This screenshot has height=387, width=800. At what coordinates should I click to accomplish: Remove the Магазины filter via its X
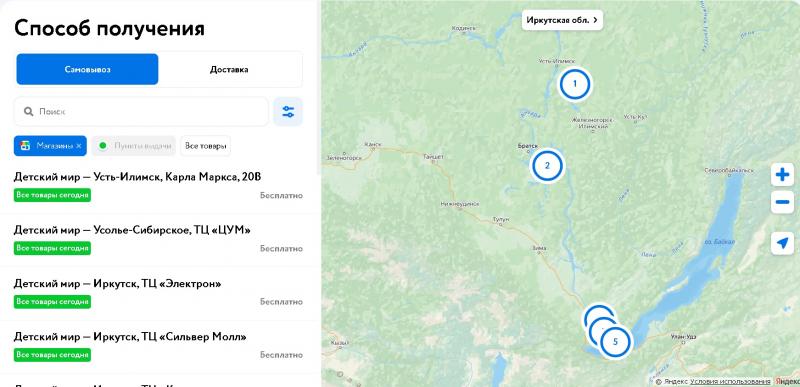79,146
